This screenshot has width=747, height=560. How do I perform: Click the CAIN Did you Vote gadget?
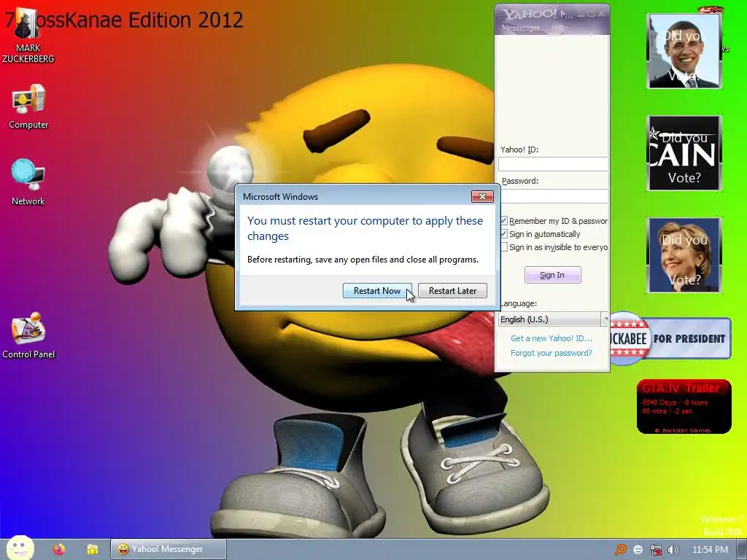[684, 153]
